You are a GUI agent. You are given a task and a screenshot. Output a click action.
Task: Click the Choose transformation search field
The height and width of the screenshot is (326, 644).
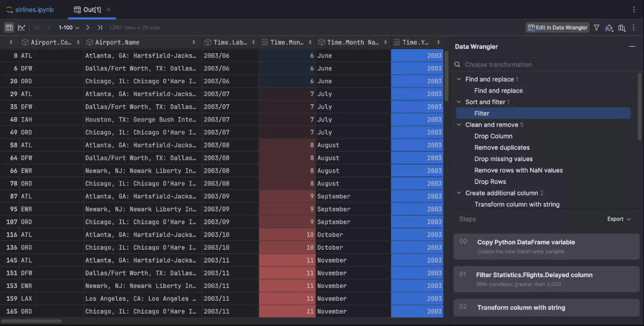click(x=546, y=64)
